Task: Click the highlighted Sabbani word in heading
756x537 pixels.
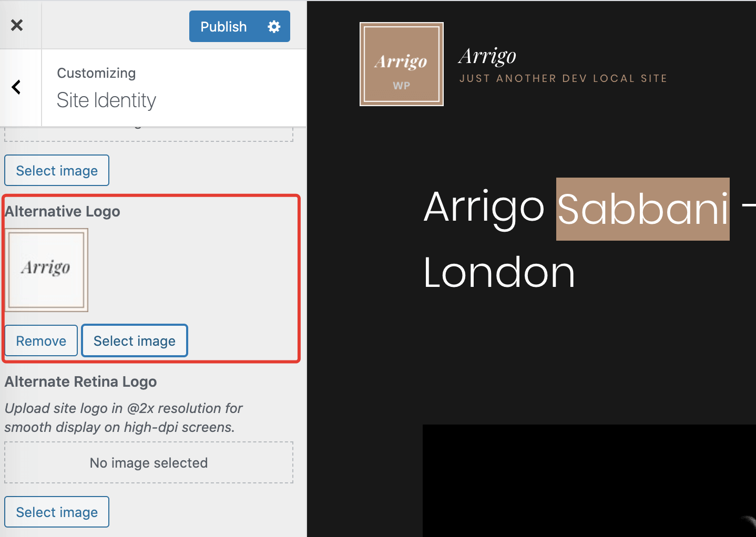Action: tap(642, 209)
